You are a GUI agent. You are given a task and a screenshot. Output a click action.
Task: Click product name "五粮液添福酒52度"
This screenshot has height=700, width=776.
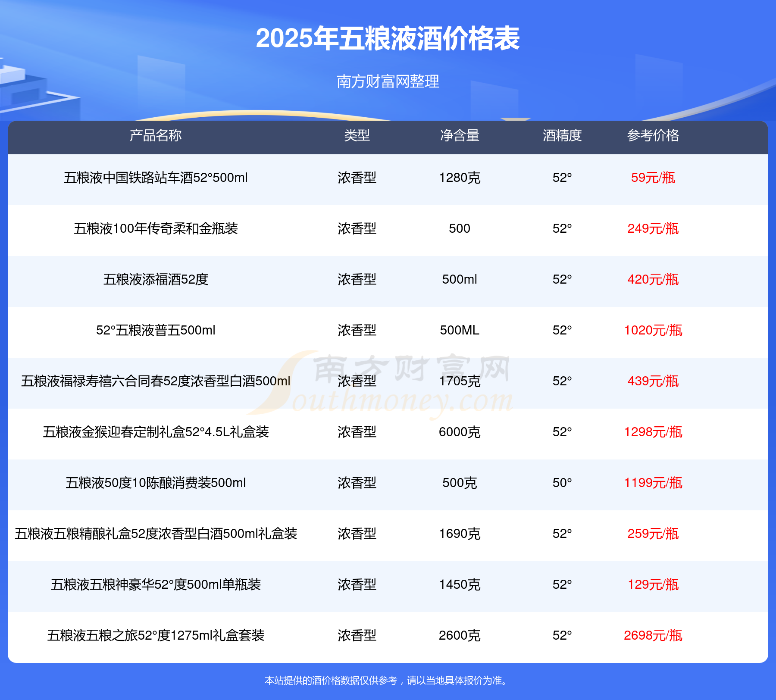point(156,279)
